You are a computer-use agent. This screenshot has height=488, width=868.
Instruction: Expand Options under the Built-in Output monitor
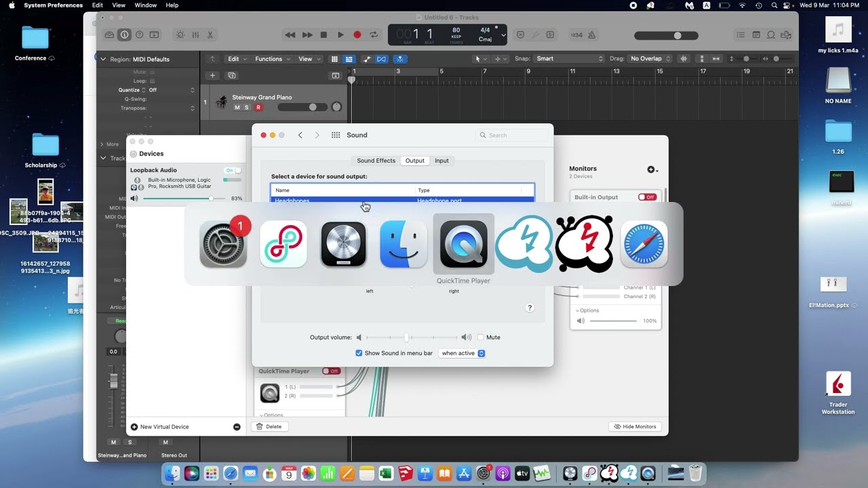point(587,310)
